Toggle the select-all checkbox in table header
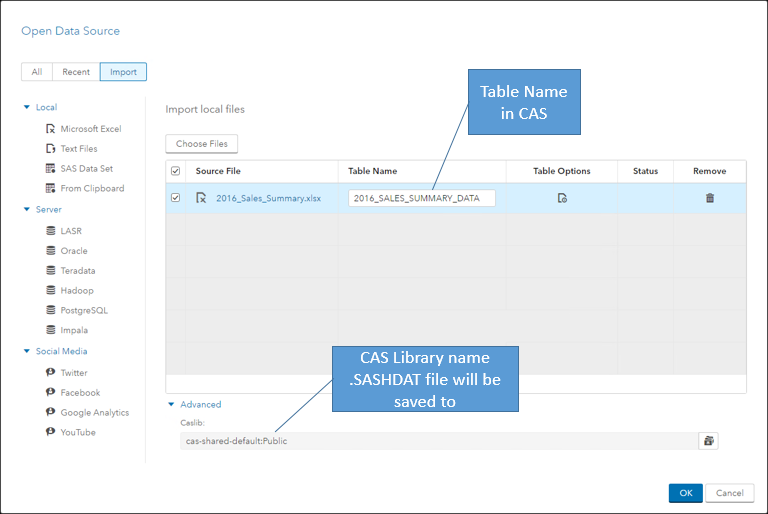 tap(176, 171)
